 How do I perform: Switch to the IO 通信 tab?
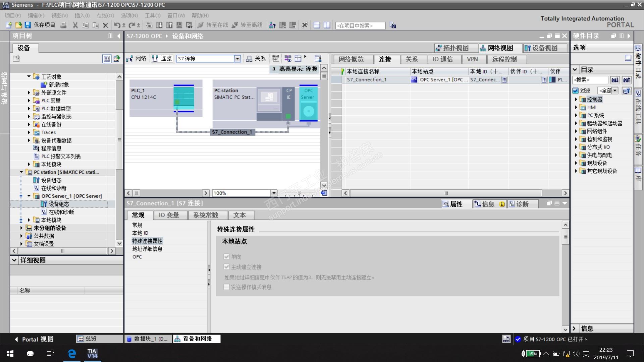[442, 59]
